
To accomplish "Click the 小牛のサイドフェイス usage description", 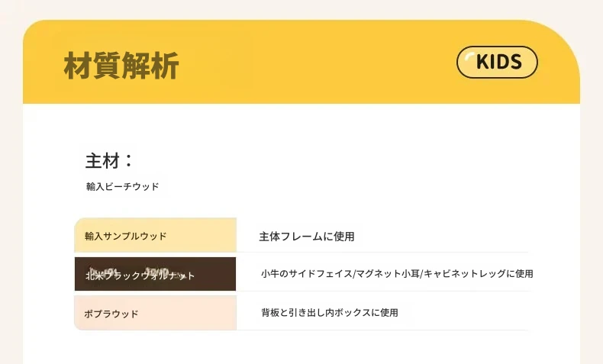I will pyautogui.click(x=397, y=274).
